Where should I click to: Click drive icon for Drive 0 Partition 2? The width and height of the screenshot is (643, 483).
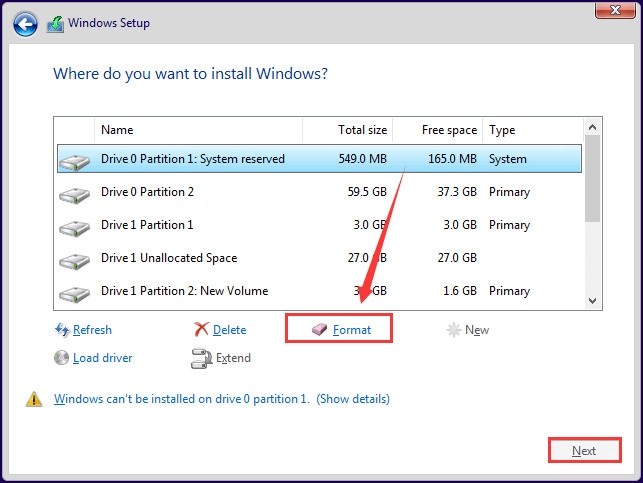click(74, 195)
